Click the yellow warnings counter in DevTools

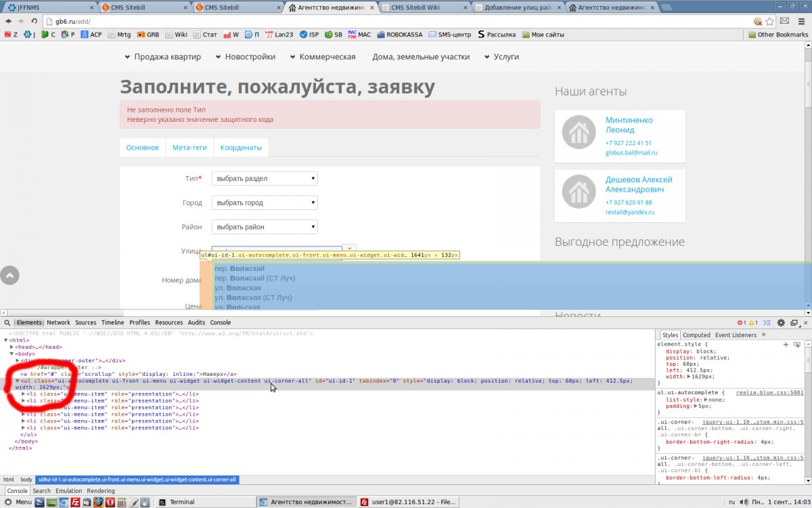tap(752, 323)
